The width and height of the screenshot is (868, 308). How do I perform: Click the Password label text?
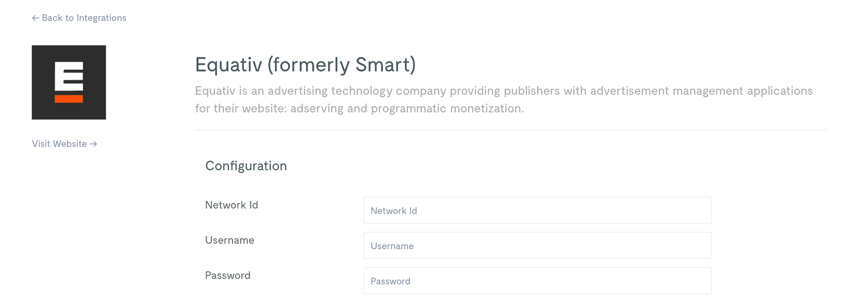click(x=228, y=275)
